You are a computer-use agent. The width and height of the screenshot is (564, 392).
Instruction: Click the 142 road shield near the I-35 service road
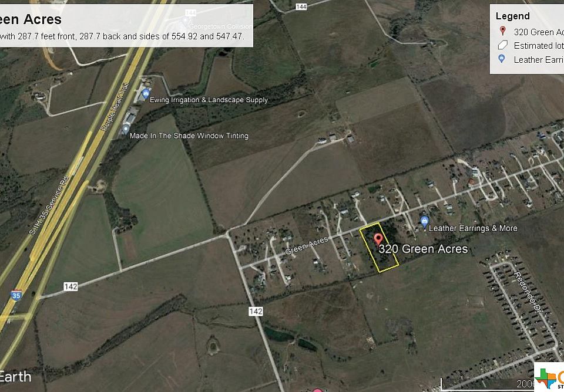pyautogui.click(x=70, y=286)
